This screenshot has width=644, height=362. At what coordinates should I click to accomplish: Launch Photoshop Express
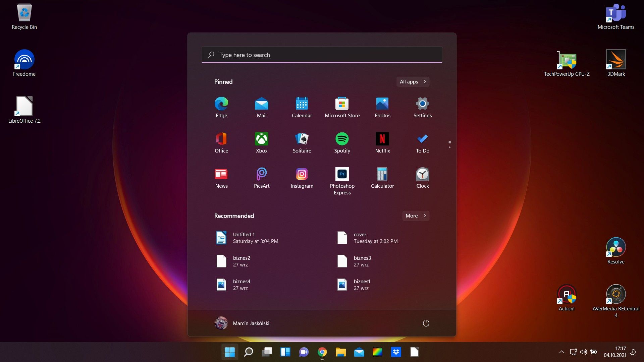(x=342, y=181)
